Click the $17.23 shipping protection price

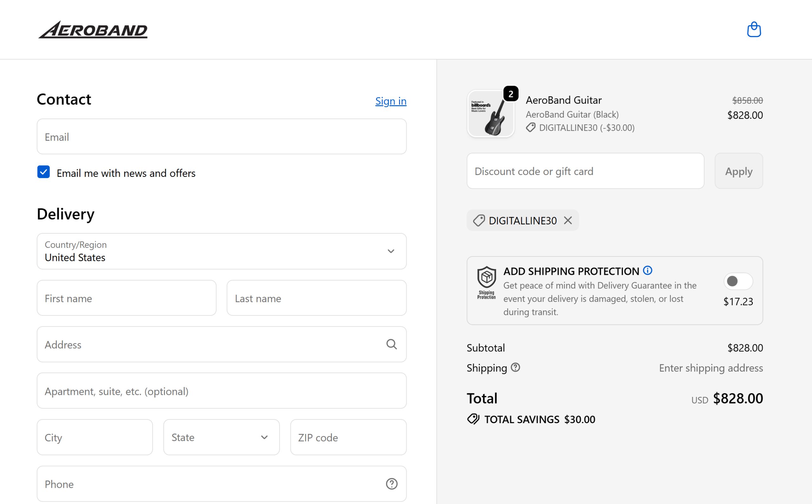[738, 301]
